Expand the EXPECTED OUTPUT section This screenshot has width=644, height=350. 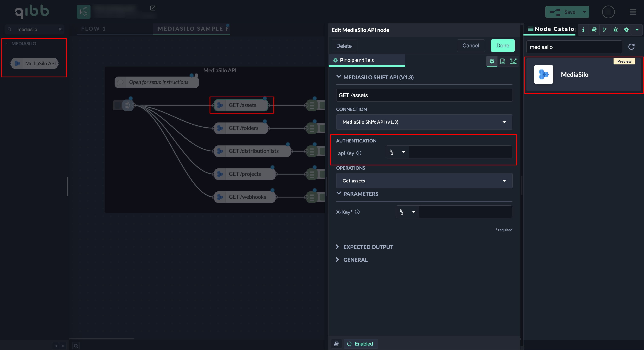pyautogui.click(x=368, y=247)
